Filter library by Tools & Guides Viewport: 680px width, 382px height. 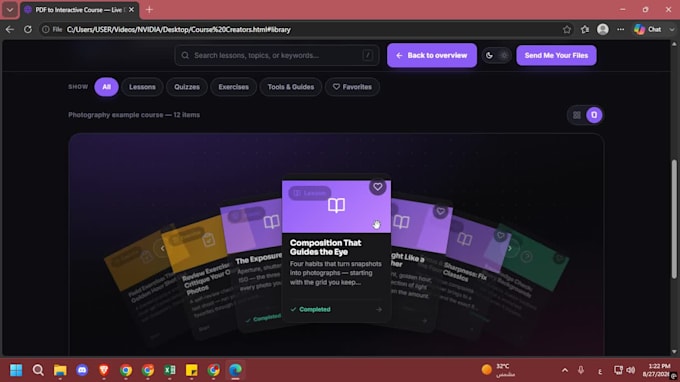[x=291, y=87]
